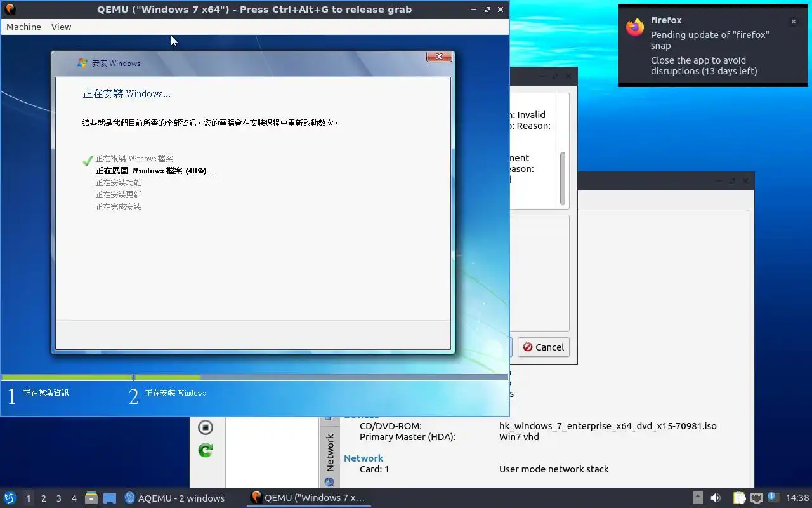
Task: Switch to the Network vertical tab in AQEMU
Action: [x=330, y=452]
